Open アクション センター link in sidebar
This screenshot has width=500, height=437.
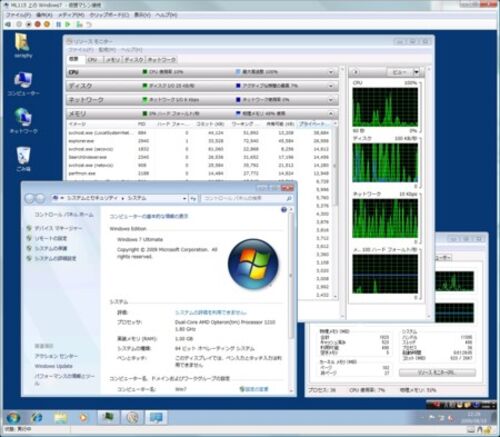tap(56, 356)
